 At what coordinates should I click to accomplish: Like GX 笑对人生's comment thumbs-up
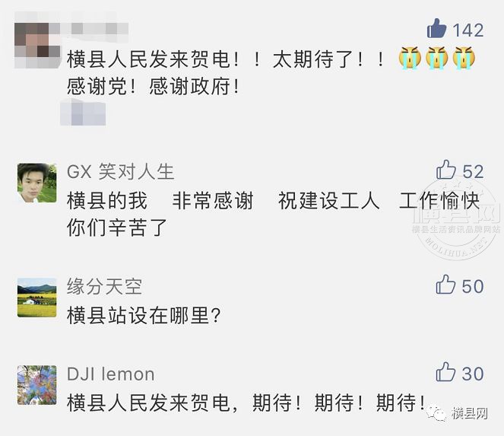pyautogui.click(x=445, y=169)
